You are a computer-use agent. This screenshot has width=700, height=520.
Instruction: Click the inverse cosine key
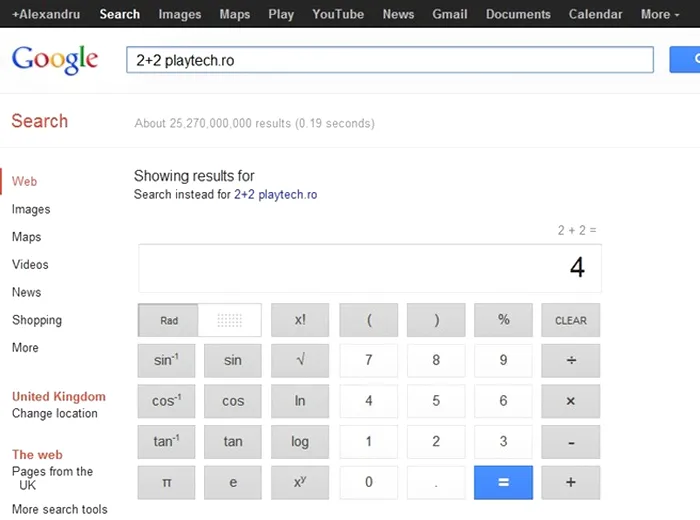tap(167, 401)
